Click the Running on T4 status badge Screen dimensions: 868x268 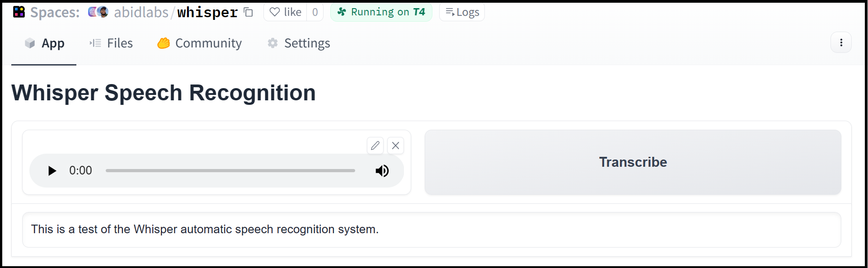tap(381, 12)
